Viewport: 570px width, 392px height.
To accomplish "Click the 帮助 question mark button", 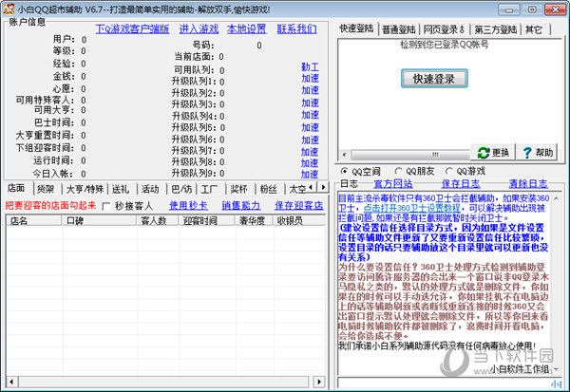I will (x=538, y=153).
